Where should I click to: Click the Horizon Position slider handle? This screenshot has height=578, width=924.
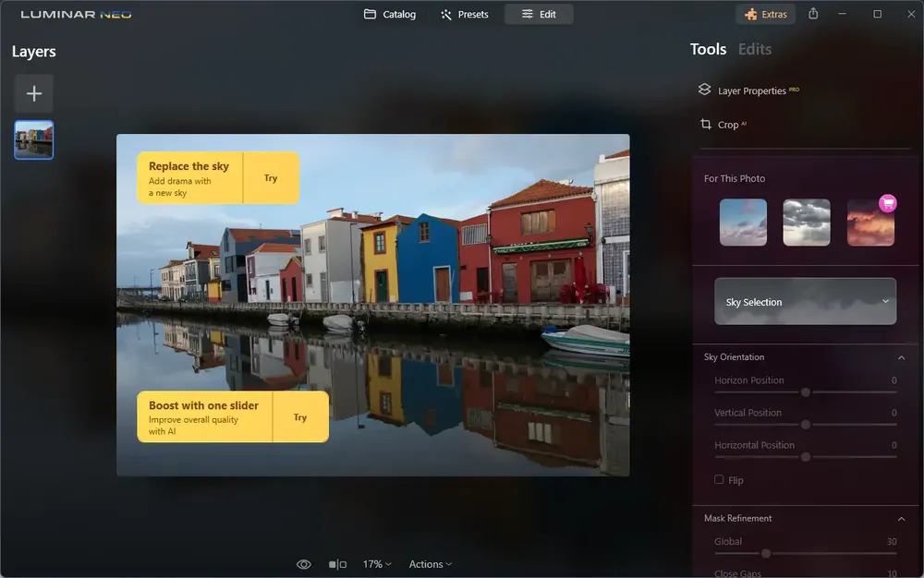click(x=806, y=392)
